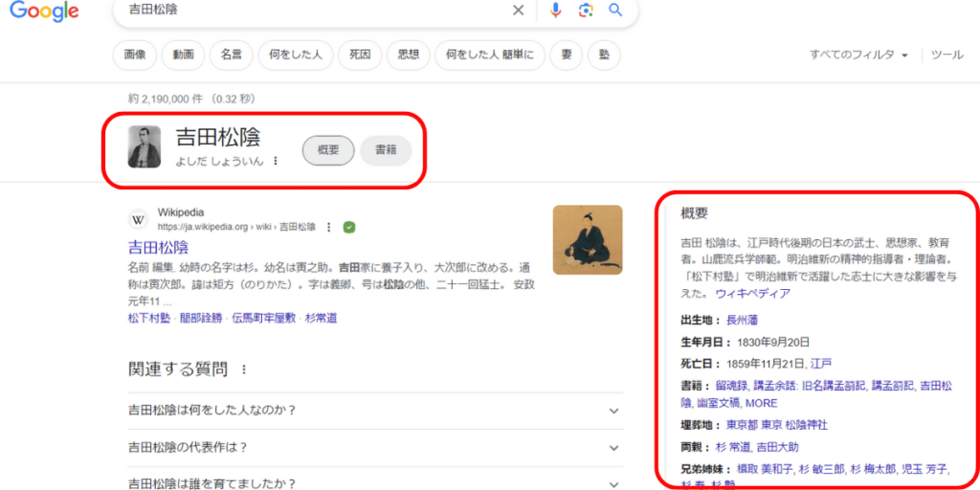Click the 吉田松陰 search input field
The width and height of the screenshot is (980, 490).
click(313, 10)
